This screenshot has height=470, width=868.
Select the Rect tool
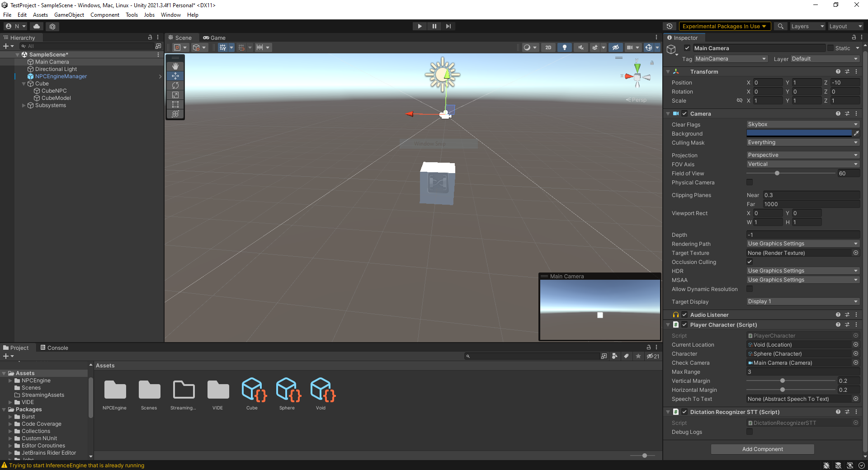[175, 104]
